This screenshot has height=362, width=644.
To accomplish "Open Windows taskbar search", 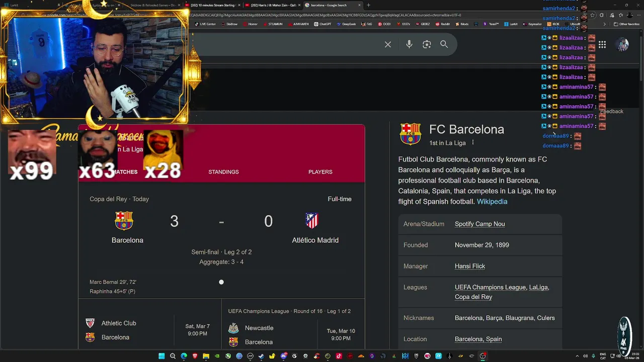I will tap(173, 356).
